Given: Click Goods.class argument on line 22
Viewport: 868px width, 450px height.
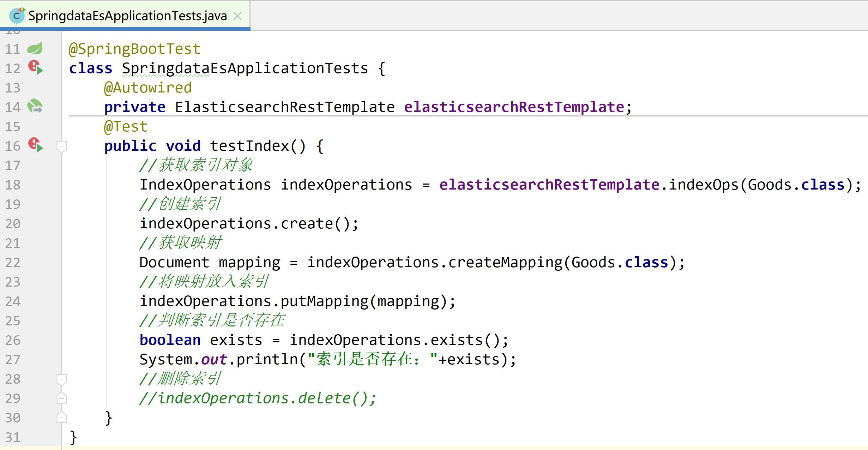Looking at the screenshot, I should tap(620, 262).
